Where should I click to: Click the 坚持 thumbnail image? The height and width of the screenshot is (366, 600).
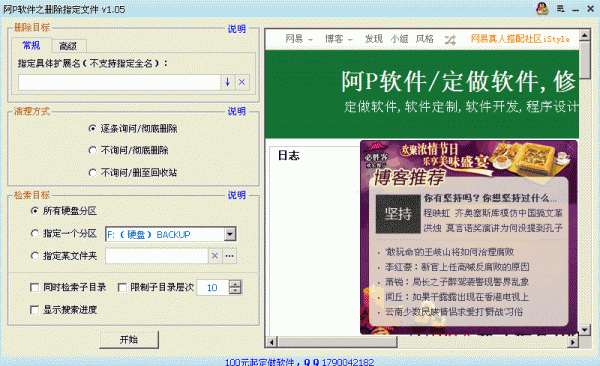click(x=398, y=214)
